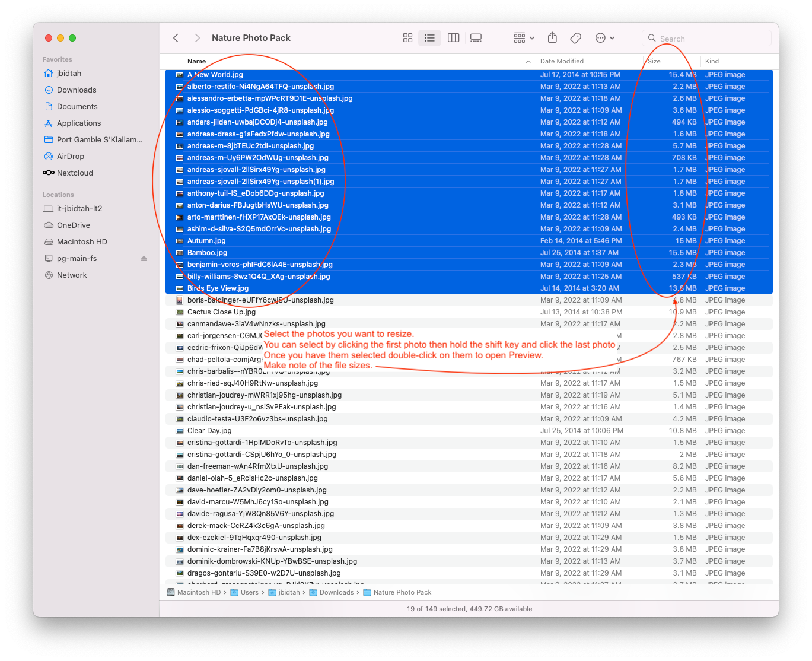Screen dimensions: 812x661
Task: Go back with the left chevron
Action: [176, 38]
